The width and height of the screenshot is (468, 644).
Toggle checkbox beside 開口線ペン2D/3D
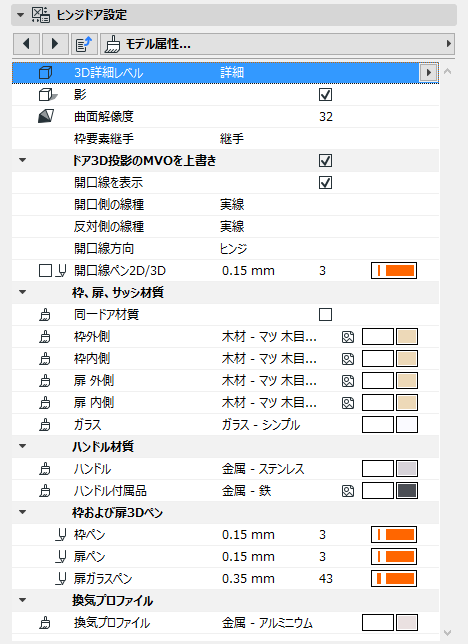45,271
